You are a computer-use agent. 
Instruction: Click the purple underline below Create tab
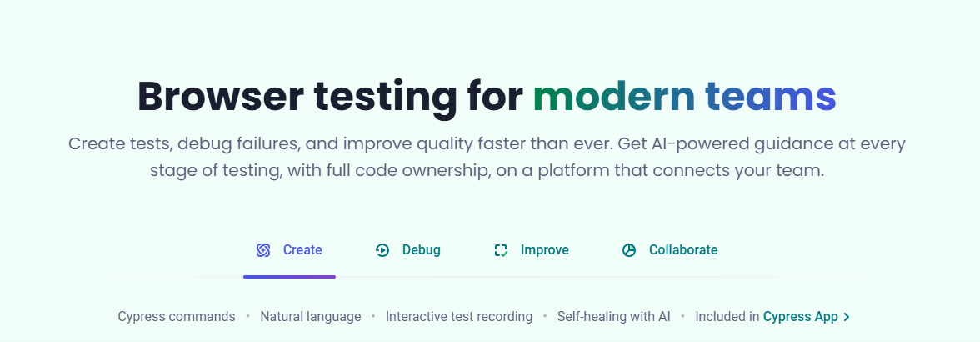(x=289, y=276)
